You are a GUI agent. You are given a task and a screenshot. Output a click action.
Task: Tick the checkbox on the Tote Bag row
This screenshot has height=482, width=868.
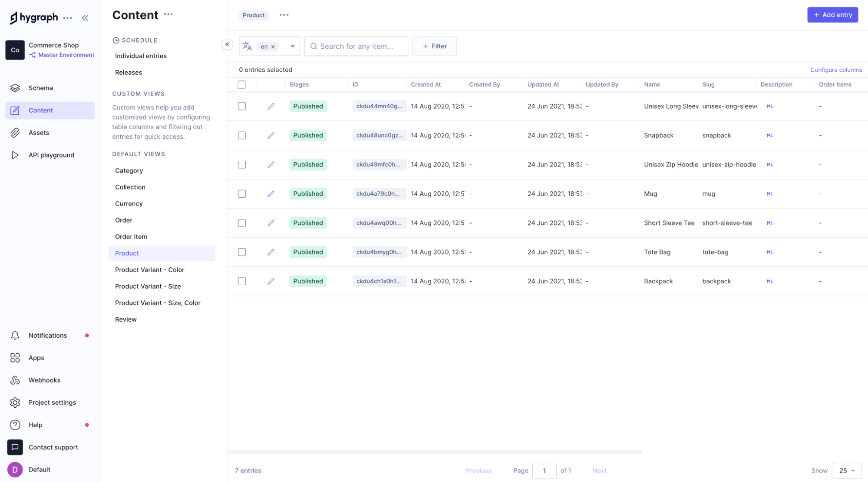click(x=242, y=252)
